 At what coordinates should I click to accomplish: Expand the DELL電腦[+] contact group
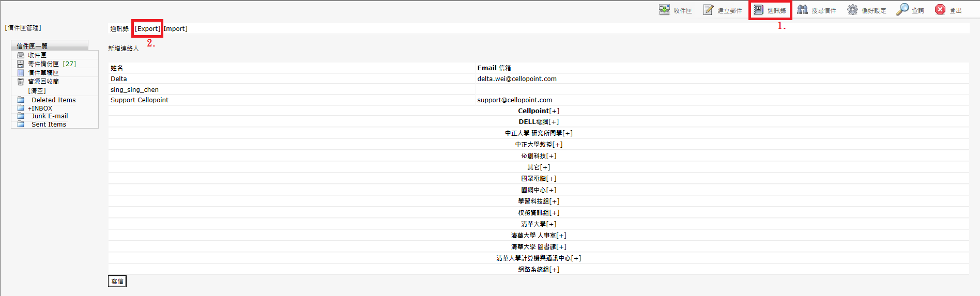(538, 122)
